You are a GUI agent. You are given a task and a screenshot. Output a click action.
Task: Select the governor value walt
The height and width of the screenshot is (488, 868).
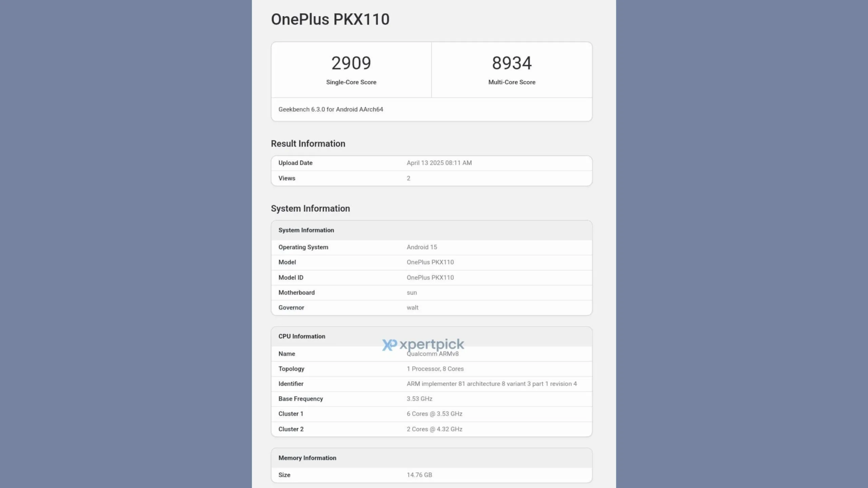pos(412,307)
